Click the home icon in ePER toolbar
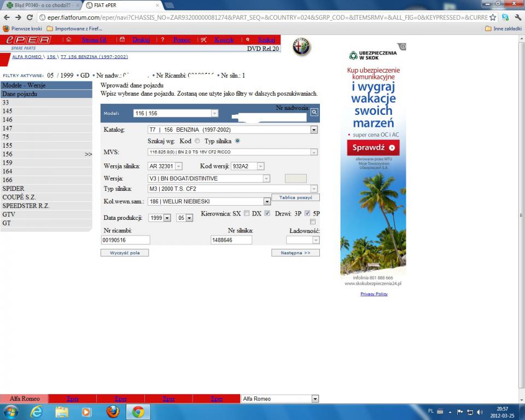This screenshot has width=525, height=420. (x=69, y=39)
